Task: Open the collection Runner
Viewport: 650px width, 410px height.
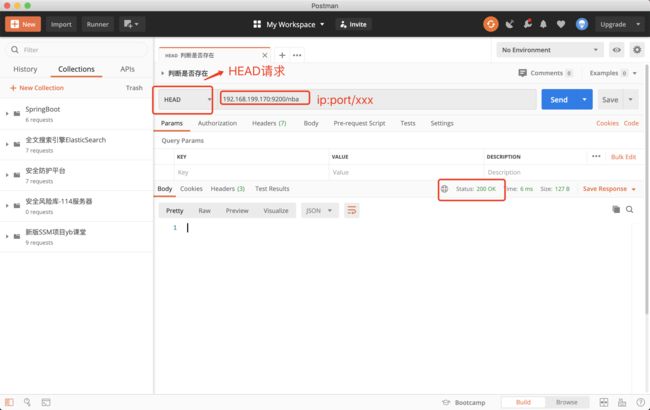Action: 97,24
